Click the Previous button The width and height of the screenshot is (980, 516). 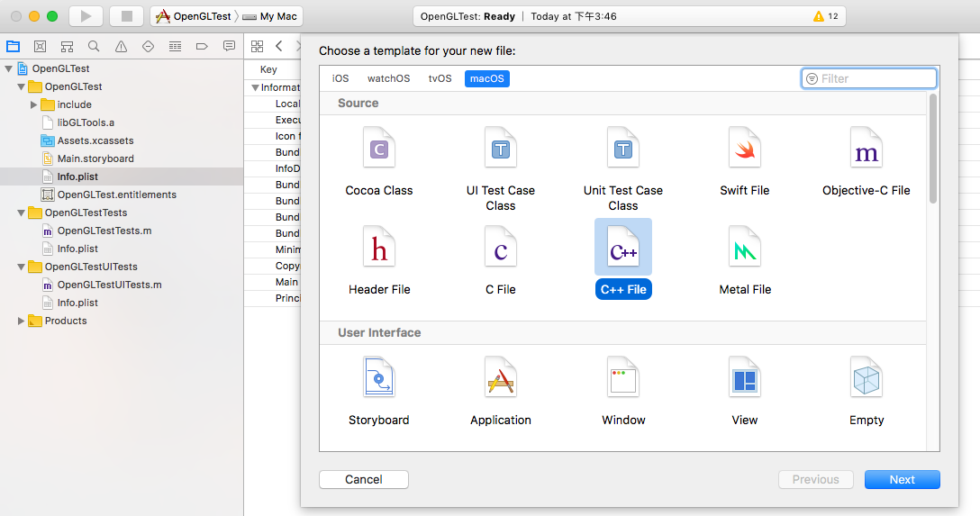[816, 480]
